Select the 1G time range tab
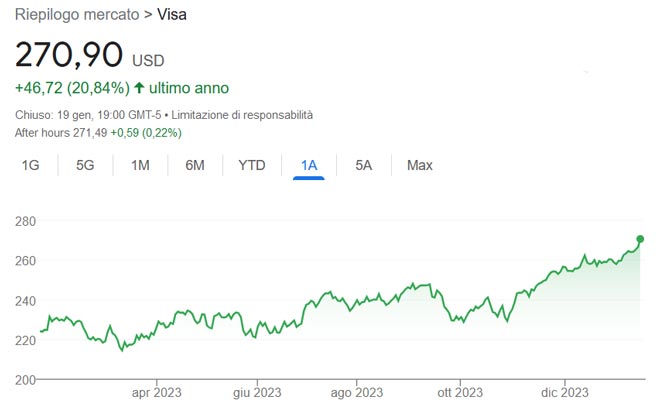Image resolution: width=660 pixels, height=402 pixels. tap(30, 165)
